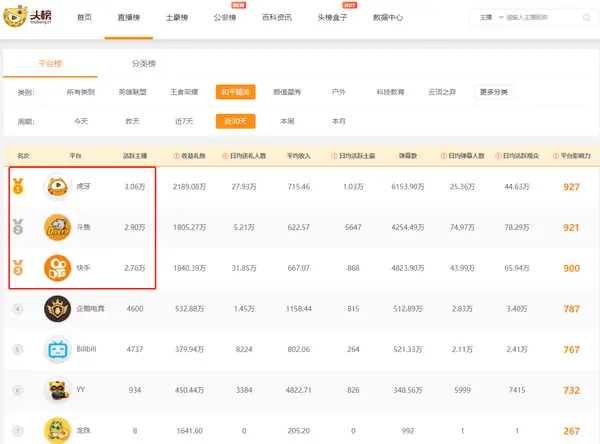Open the 公会榜 navigation item
The width and height of the screenshot is (600, 444).
click(225, 18)
